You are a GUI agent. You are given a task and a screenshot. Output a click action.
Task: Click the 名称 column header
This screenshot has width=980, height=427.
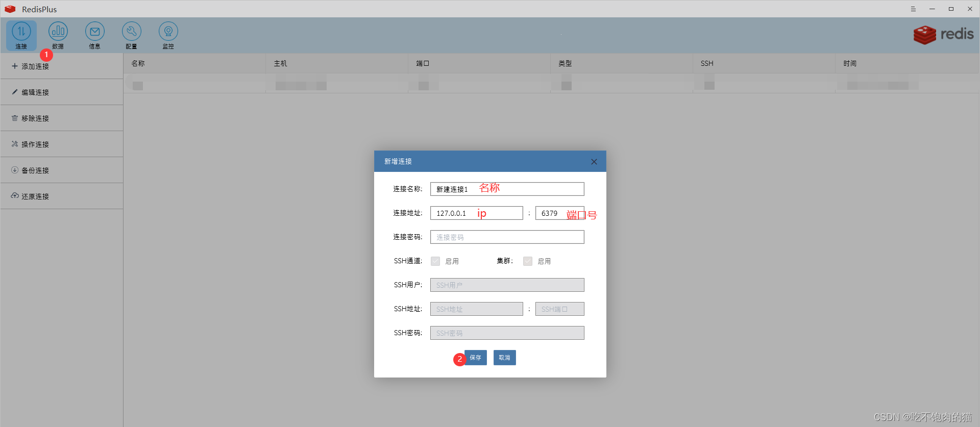194,63
